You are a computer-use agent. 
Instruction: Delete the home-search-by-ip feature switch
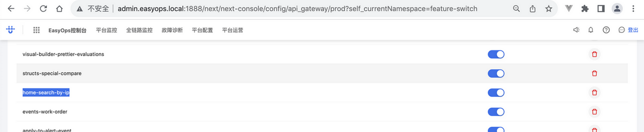pyautogui.click(x=594, y=92)
